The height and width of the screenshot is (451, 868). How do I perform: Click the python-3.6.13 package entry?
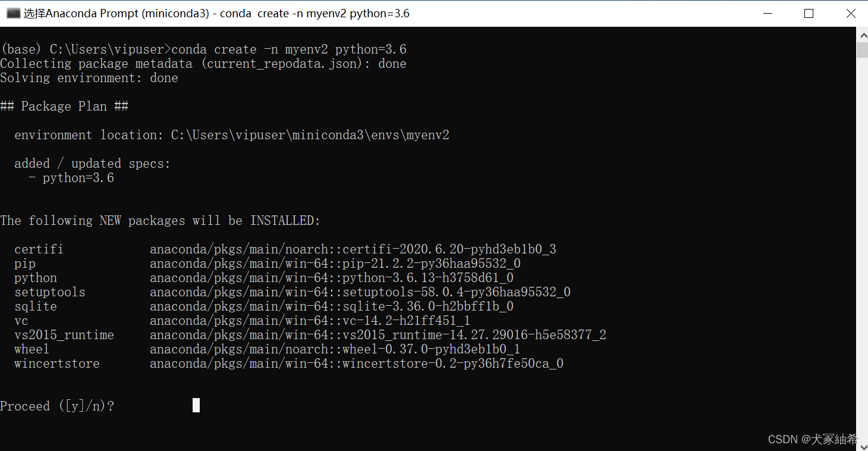[x=428, y=278]
